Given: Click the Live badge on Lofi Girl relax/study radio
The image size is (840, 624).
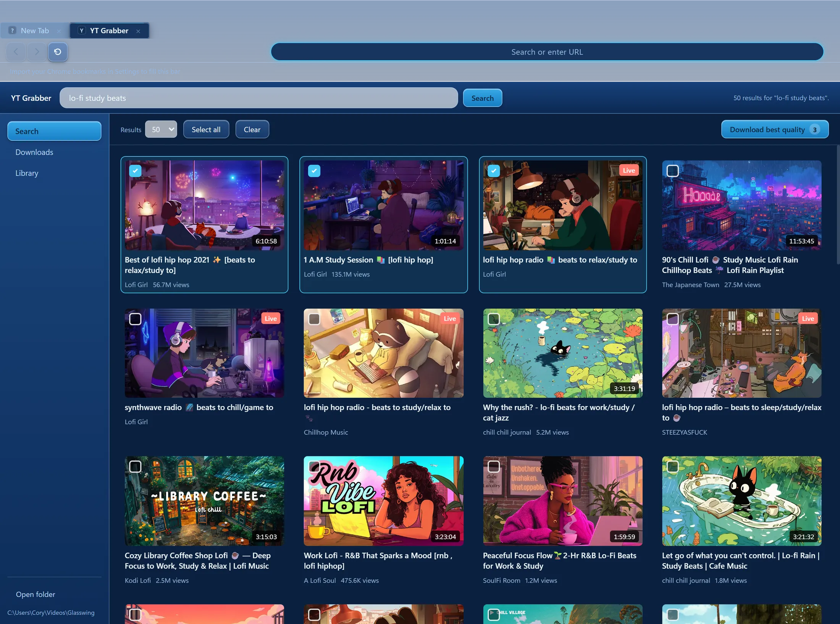Looking at the screenshot, I should click(x=629, y=170).
